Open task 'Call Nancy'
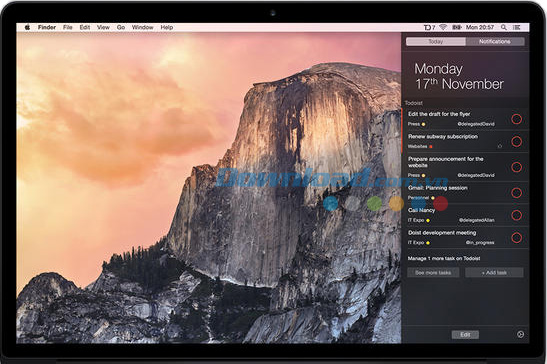 pos(421,210)
